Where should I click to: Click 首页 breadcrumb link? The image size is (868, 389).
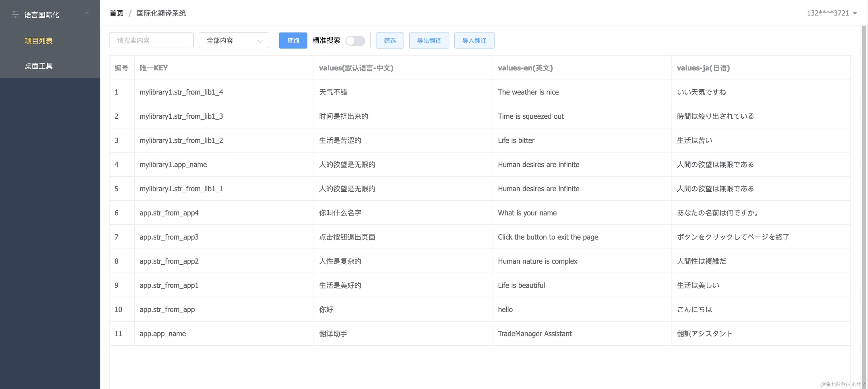pyautogui.click(x=117, y=13)
